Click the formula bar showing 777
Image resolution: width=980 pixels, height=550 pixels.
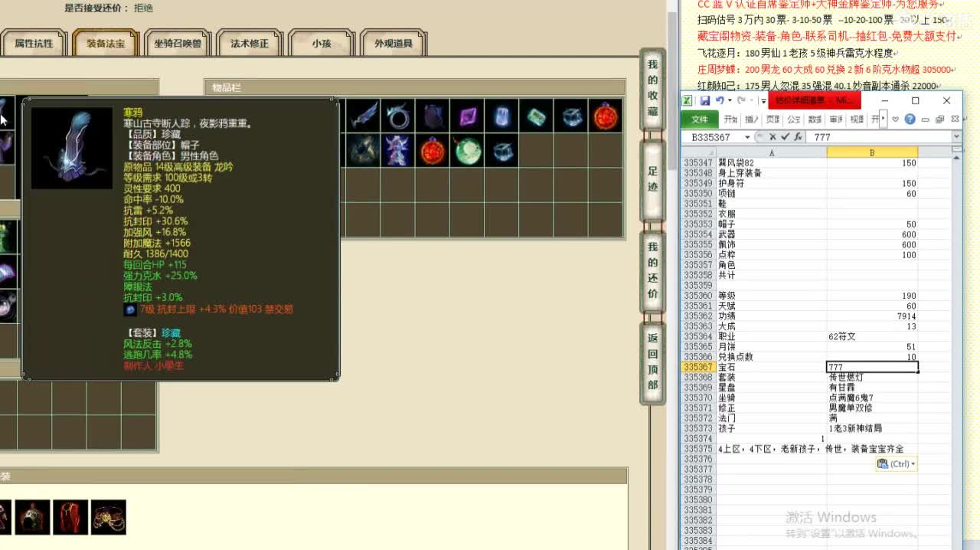(x=880, y=137)
